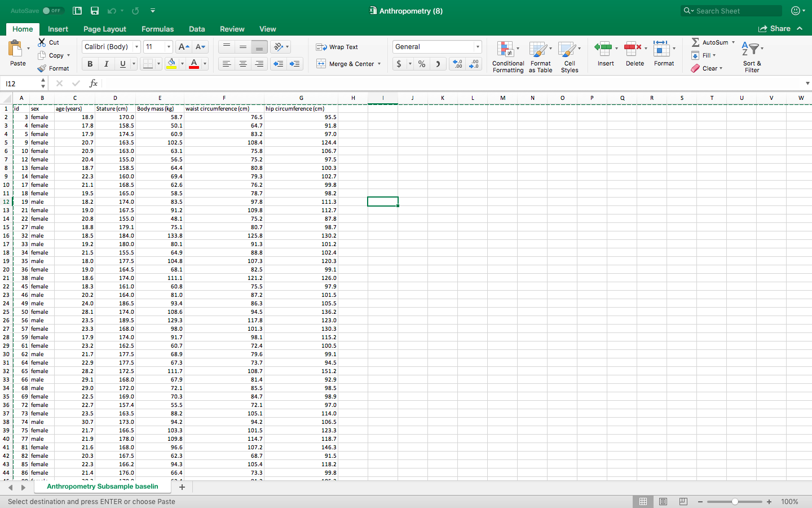Click the Format Painter brush icon

click(42, 68)
